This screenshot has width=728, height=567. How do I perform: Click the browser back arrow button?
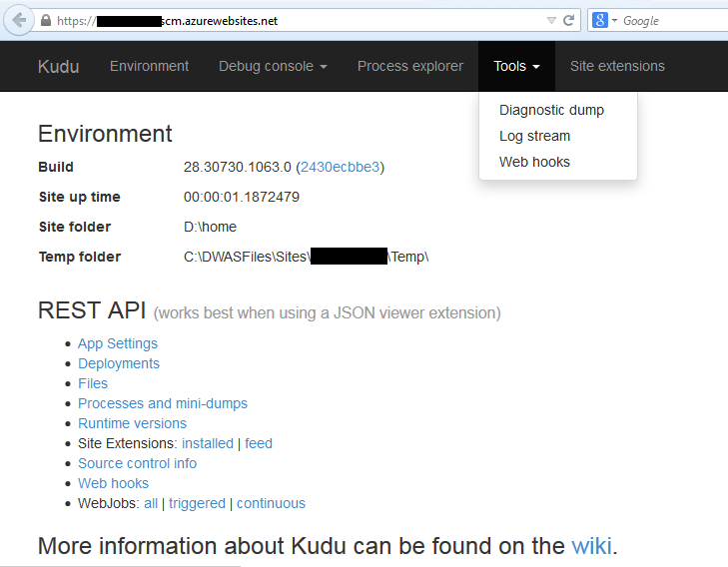tap(19, 20)
